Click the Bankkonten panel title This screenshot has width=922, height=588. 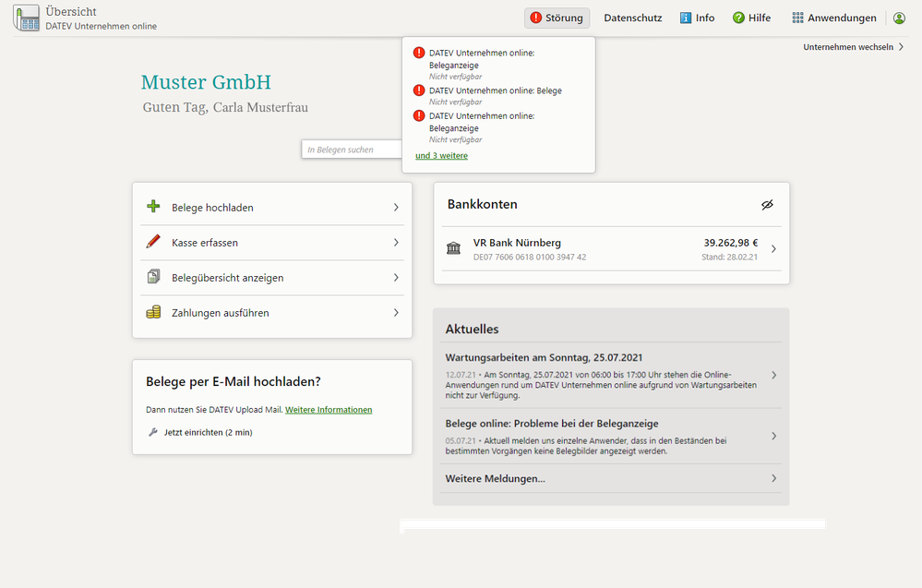482,204
